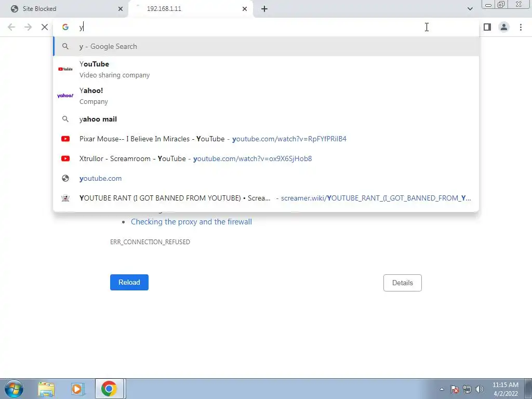Screen dimensions: 532x399
Task: Click the red YouTube icon for Pixar Mouse
Action: click(x=65, y=139)
